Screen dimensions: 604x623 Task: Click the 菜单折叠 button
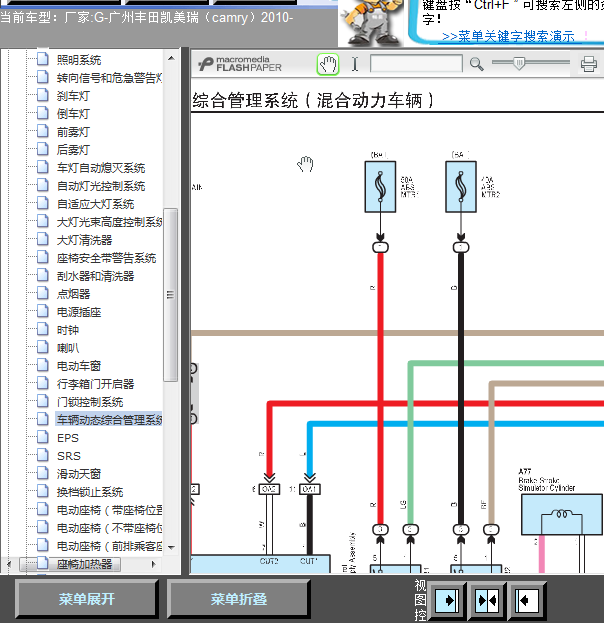point(238,599)
